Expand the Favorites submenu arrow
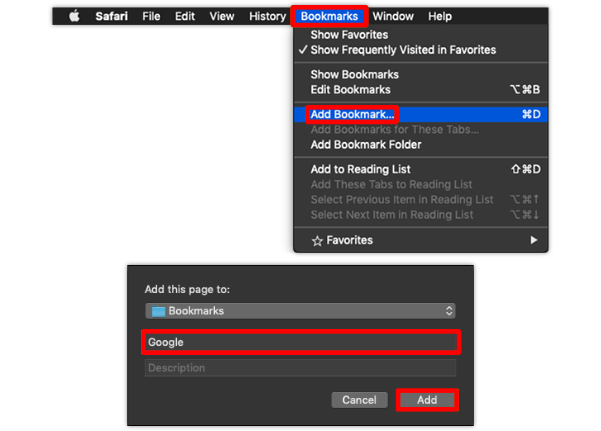The width and height of the screenshot is (601, 431). click(534, 240)
